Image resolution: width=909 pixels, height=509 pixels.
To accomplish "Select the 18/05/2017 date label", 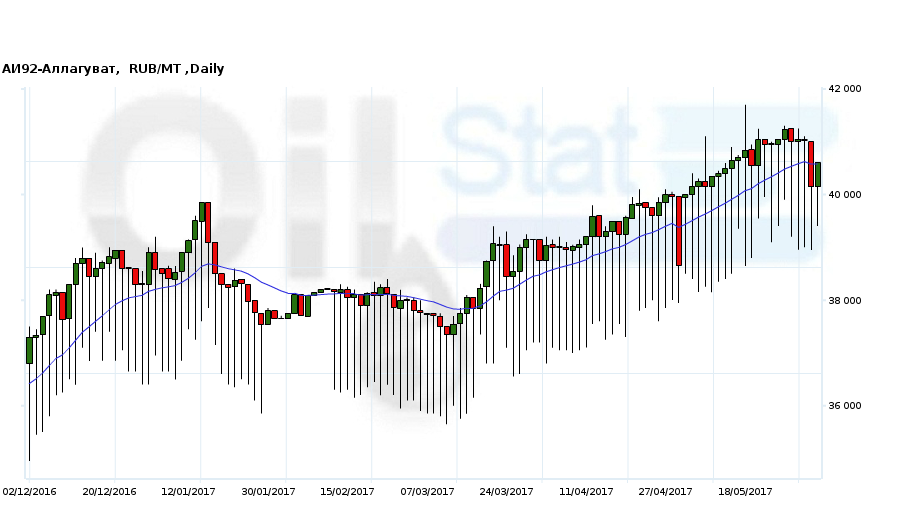I will coord(745,492).
